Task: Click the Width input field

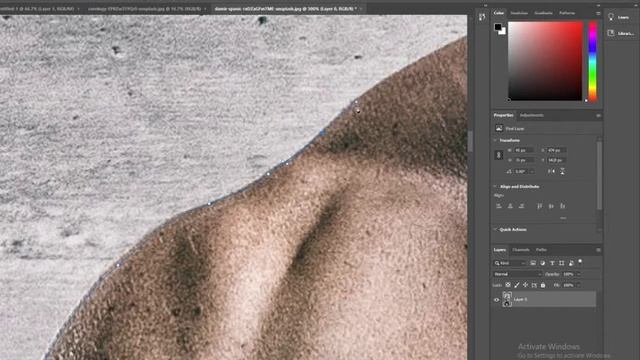Action: [x=524, y=150]
